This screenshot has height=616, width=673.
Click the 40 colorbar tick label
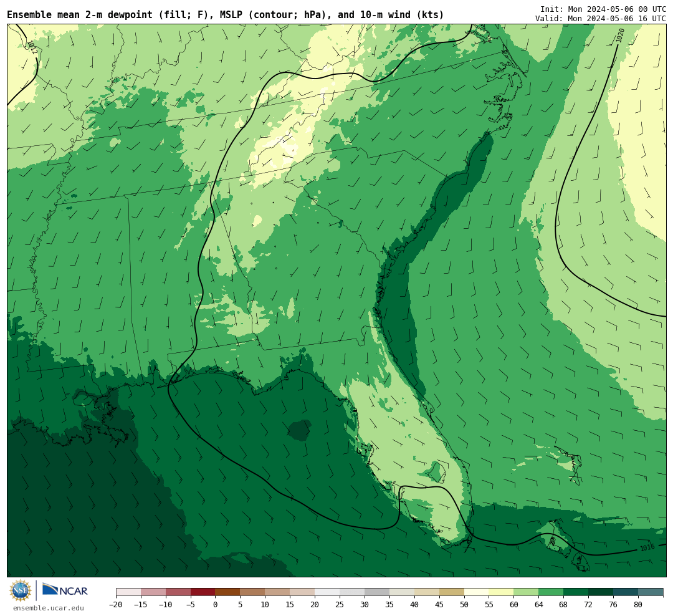pyautogui.click(x=414, y=605)
